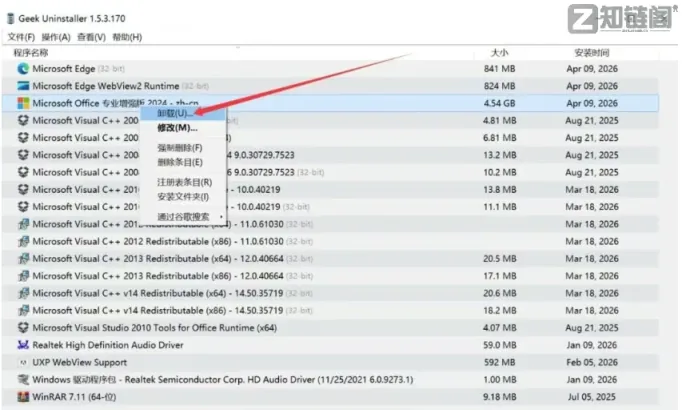Click icon of Visual C++ row sized 6.81 MB
This screenshot has height=410, width=682.
[23, 138]
